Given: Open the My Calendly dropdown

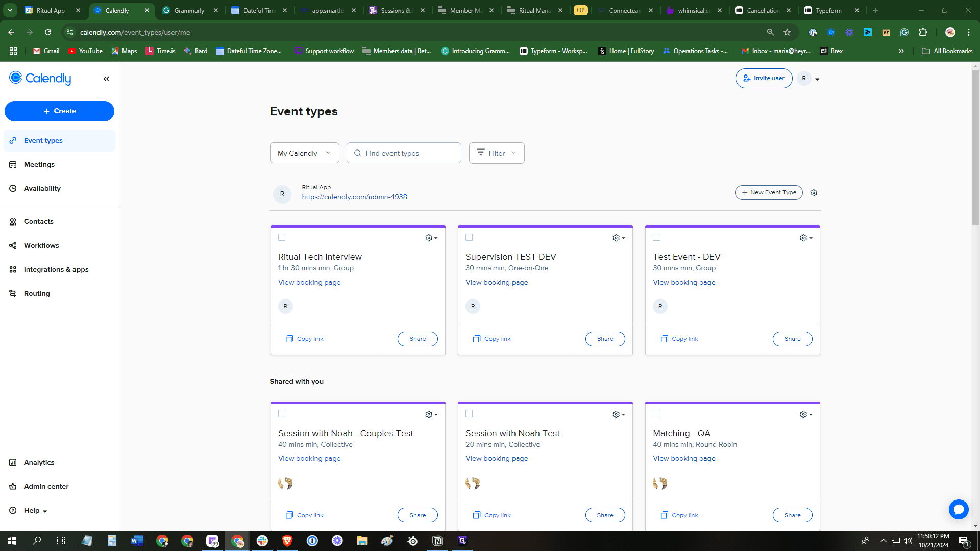Looking at the screenshot, I should [x=305, y=153].
